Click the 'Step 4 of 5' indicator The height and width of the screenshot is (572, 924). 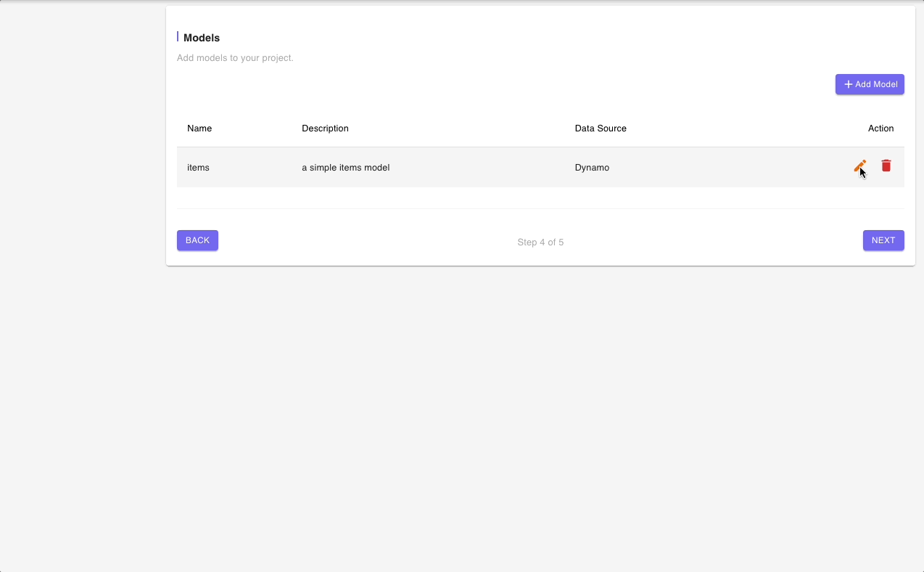pos(540,242)
